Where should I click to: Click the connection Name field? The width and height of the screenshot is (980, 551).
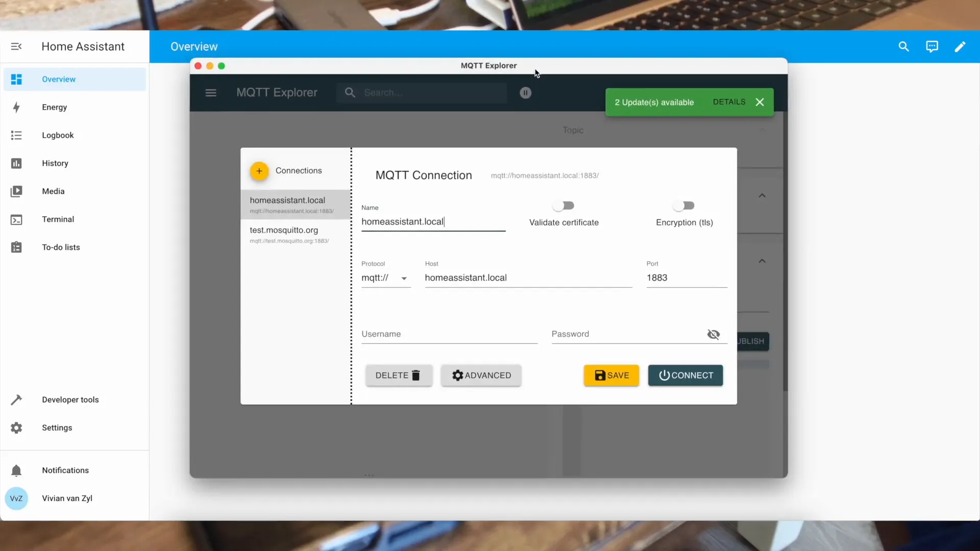[433, 222]
